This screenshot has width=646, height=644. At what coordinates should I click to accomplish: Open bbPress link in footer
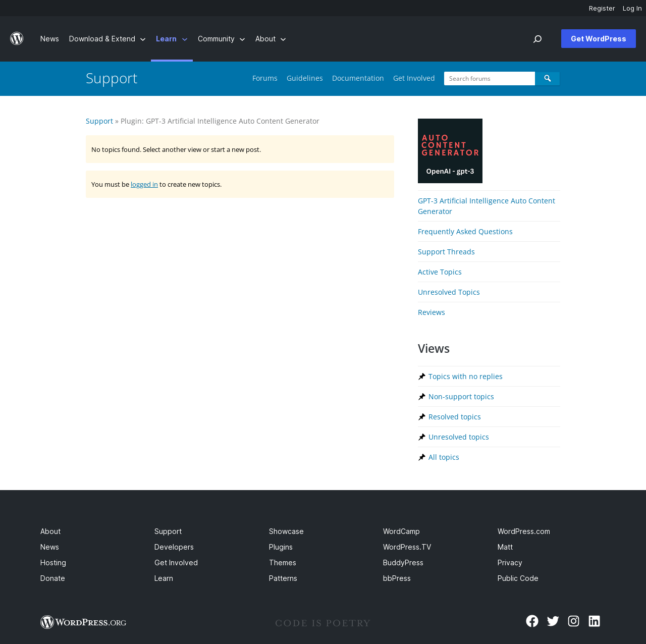click(397, 578)
